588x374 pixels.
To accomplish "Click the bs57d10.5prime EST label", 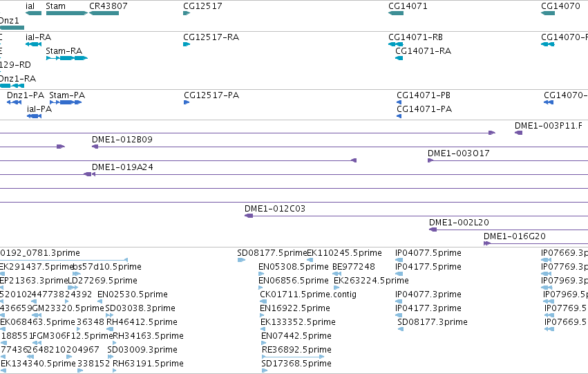I will 107,267.
